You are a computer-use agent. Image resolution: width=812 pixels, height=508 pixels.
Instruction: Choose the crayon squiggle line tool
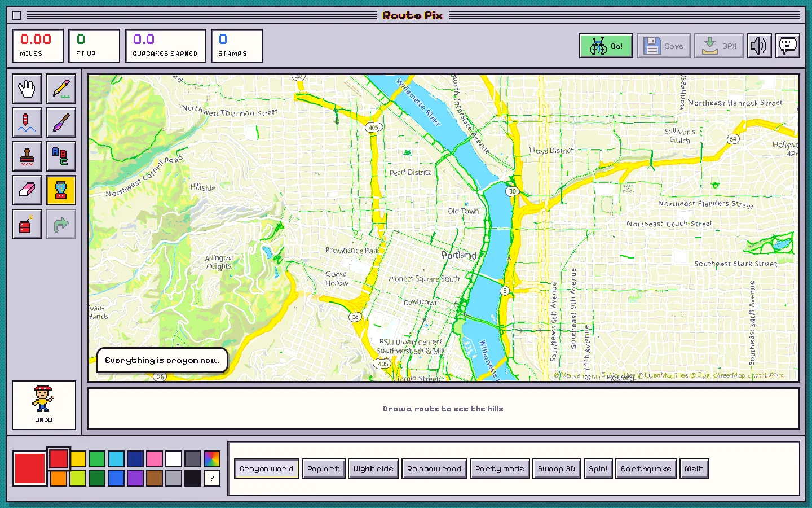(27, 122)
